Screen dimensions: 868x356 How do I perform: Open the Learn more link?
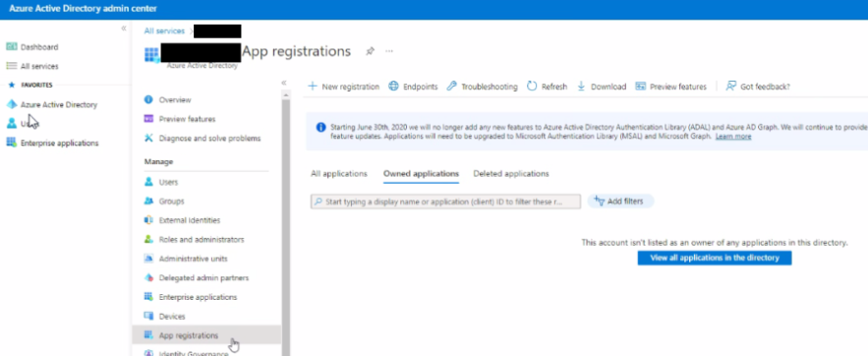tap(733, 136)
